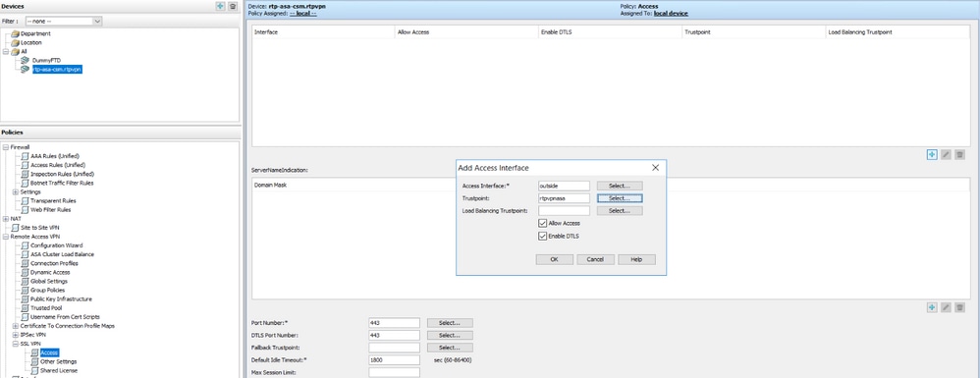Click the Dynamic Access policy icon
Screen dimensions: 980x378
[25, 272]
